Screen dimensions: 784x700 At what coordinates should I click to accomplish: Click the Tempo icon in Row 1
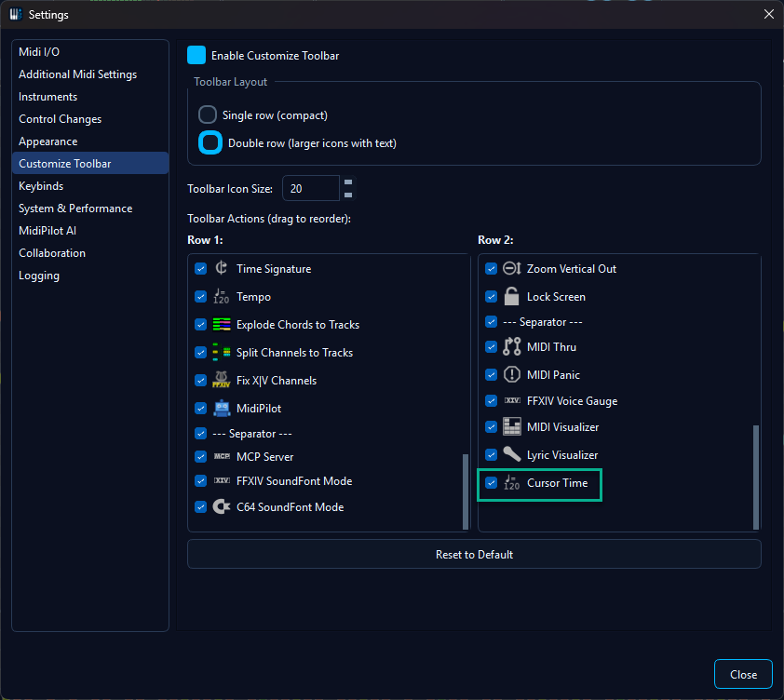(x=221, y=297)
